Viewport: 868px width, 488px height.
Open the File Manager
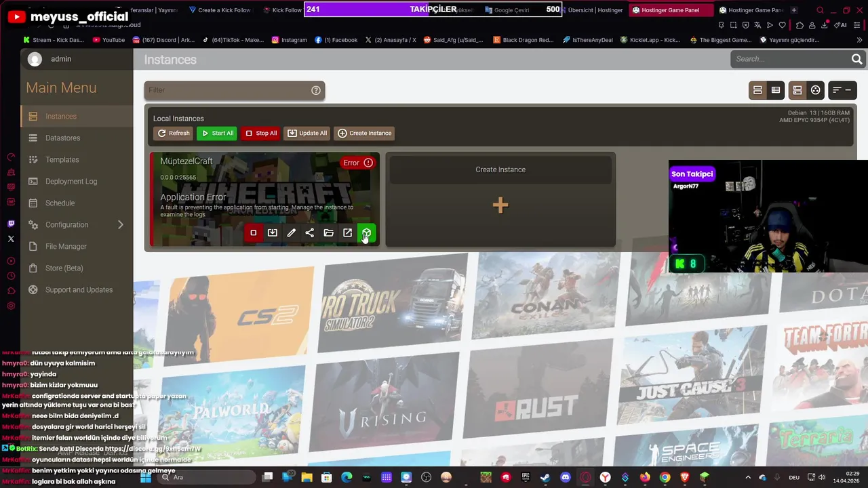pos(77,247)
